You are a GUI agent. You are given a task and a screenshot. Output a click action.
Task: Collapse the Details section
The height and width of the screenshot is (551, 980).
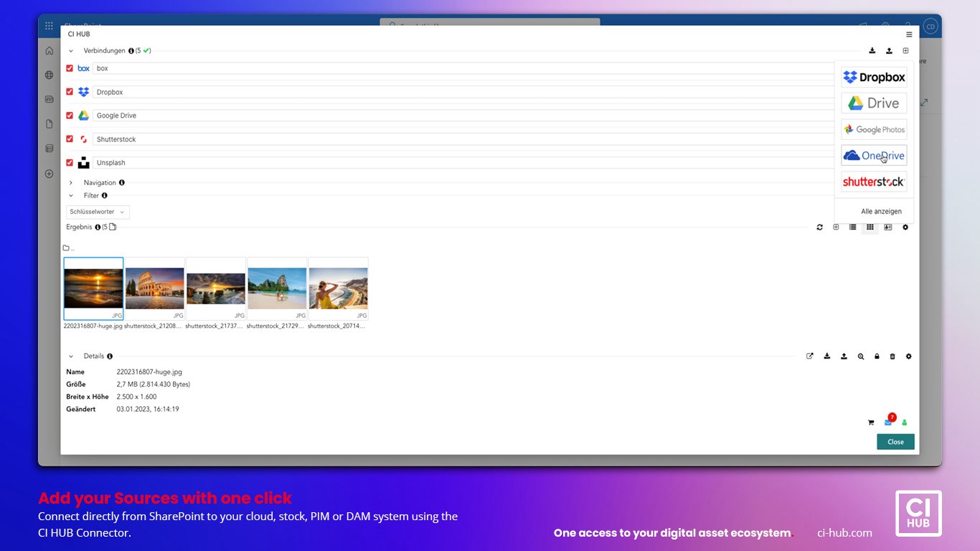(71, 356)
